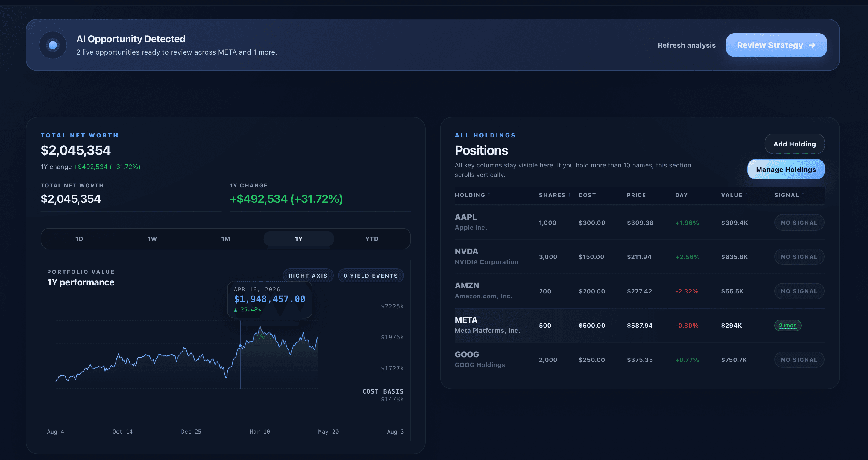Select the 1Y time range tab
This screenshot has width=868, height=460.
coord(298,239)
